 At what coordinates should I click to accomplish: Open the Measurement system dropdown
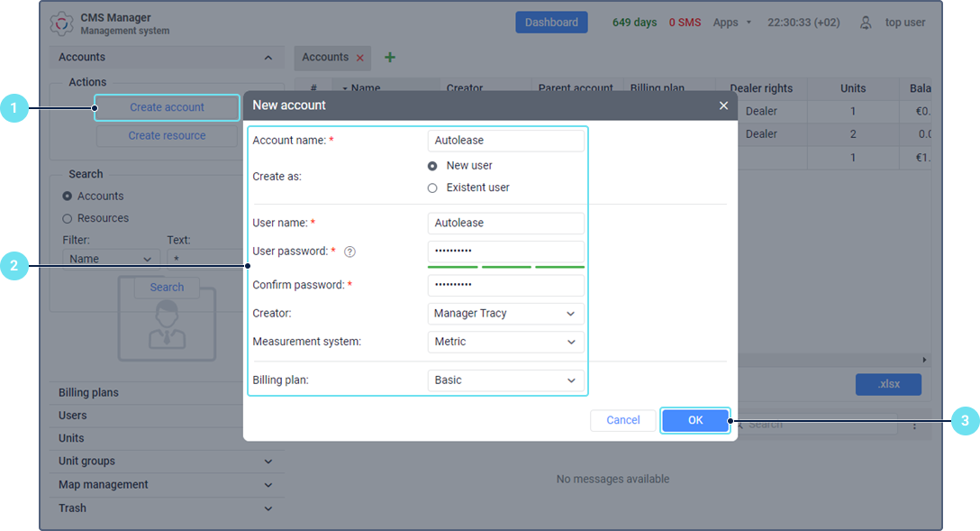505,342
